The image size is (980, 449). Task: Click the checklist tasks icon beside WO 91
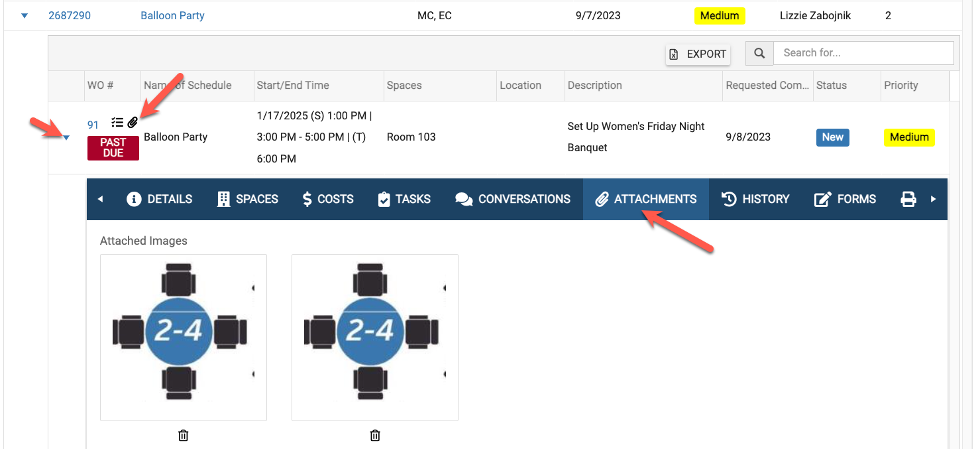(117, 123)
